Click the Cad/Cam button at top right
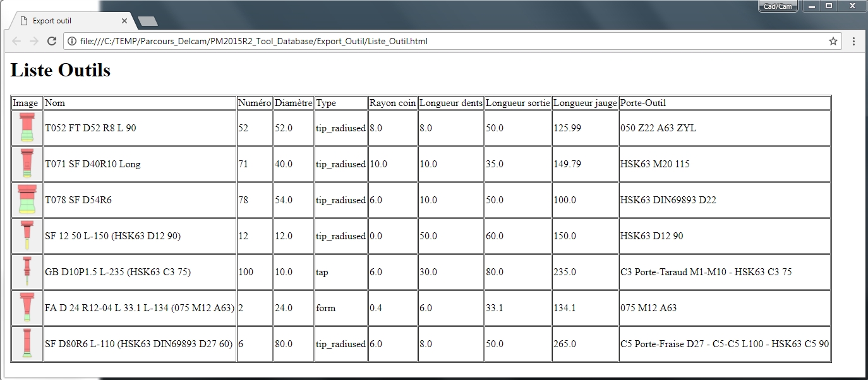Screen dimensions: 868x380 coord(778,6)
